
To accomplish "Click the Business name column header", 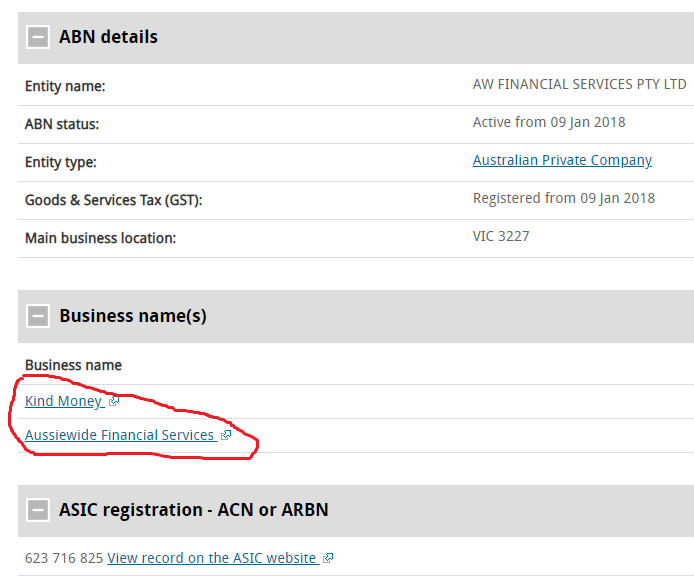I will tap(73, 365).
